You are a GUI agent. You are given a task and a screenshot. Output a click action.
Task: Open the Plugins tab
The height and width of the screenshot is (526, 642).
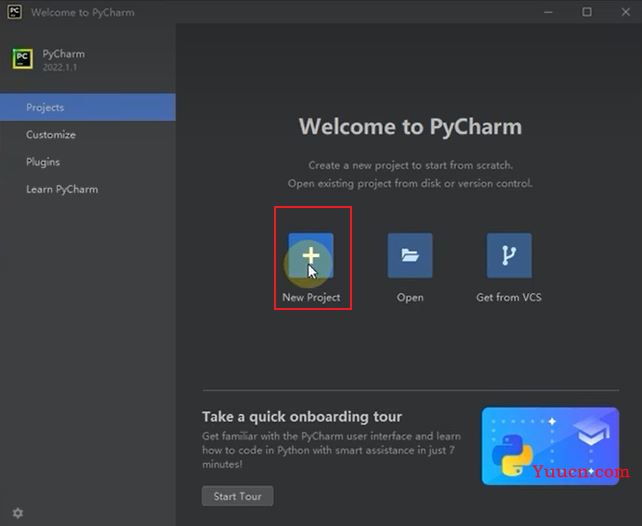click(x=88, y=162)
